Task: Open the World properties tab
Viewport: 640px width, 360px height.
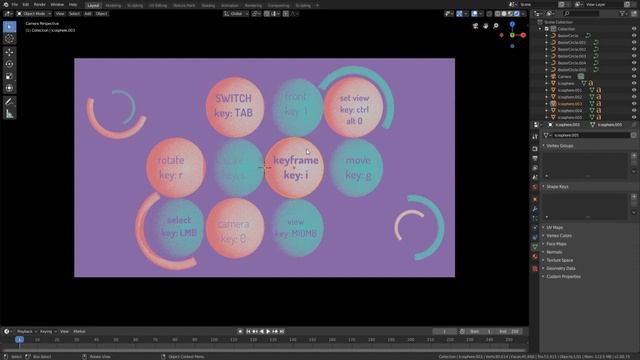Action: point(535,187)
